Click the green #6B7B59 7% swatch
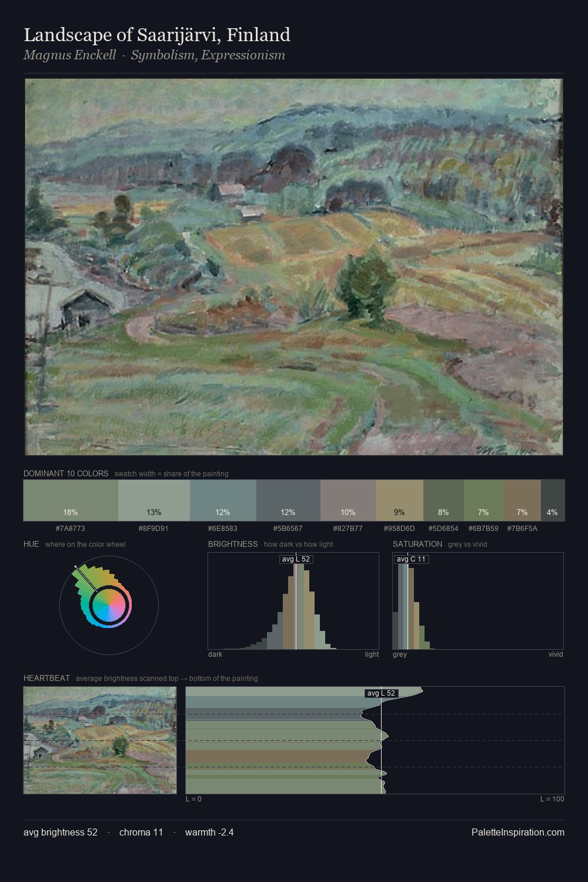Image resolution: width=588 pixels, height=882 pixels. 484,500
